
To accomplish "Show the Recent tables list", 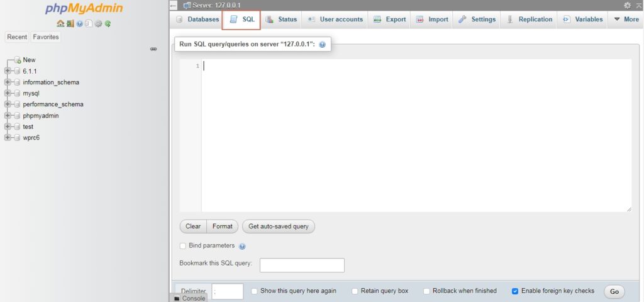I will 17,37.
